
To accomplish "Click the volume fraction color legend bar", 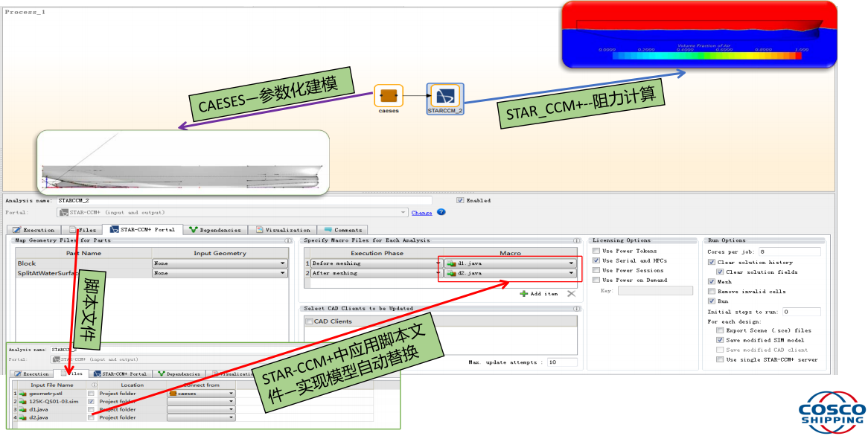I will [707, 56].
